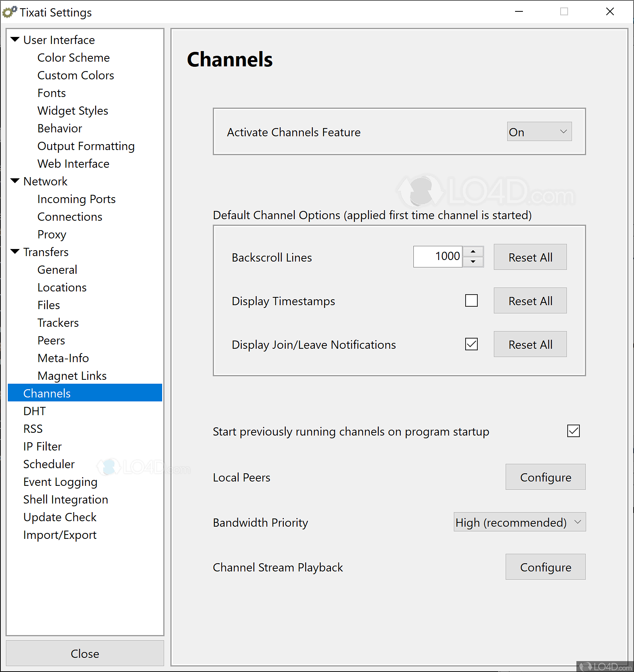634x672 pixels.
Task: Collapse the Network tree section
Action: (x=15, y=181)
